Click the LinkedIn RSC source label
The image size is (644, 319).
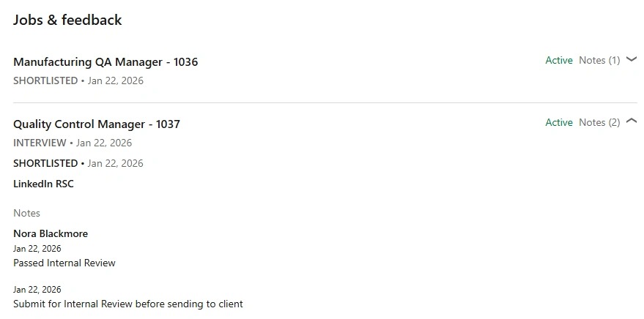coord(43,184)
